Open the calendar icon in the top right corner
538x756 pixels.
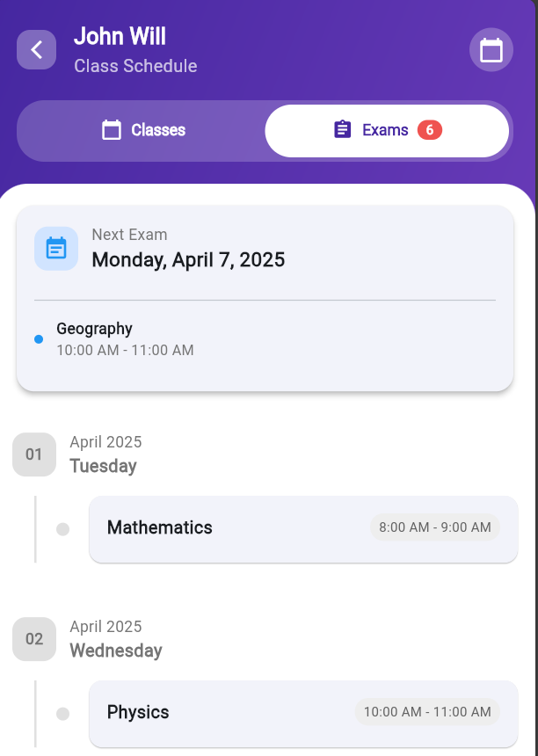pyautogui.click(x=491, y=49)
